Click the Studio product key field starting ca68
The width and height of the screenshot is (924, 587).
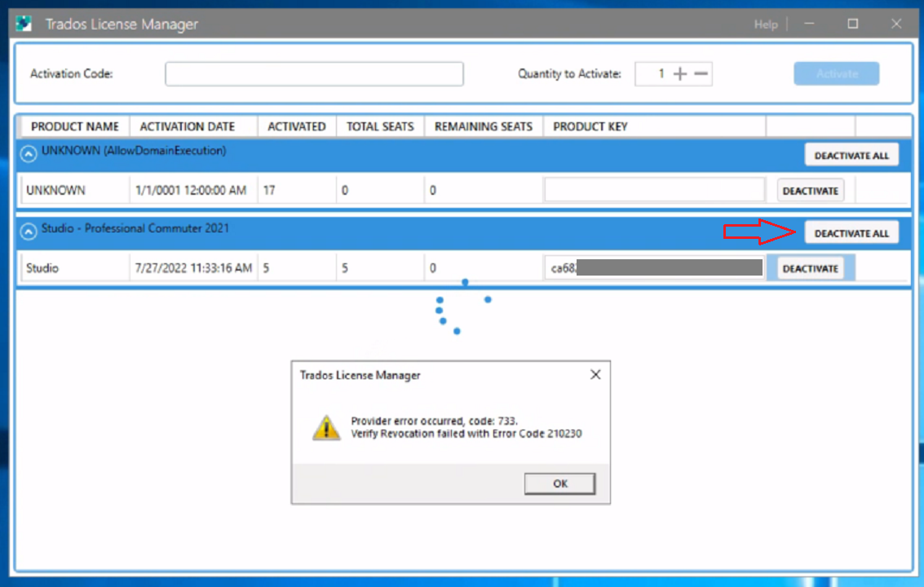tap(654, 268)
